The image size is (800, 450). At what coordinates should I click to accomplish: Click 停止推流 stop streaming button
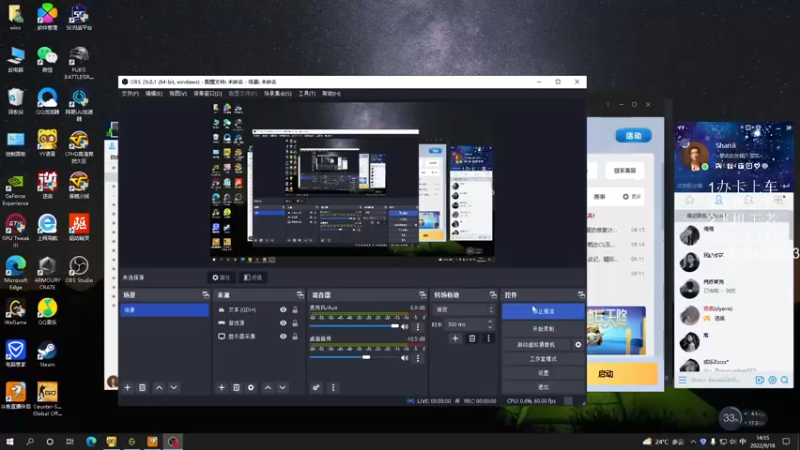(x=543, y=311)
